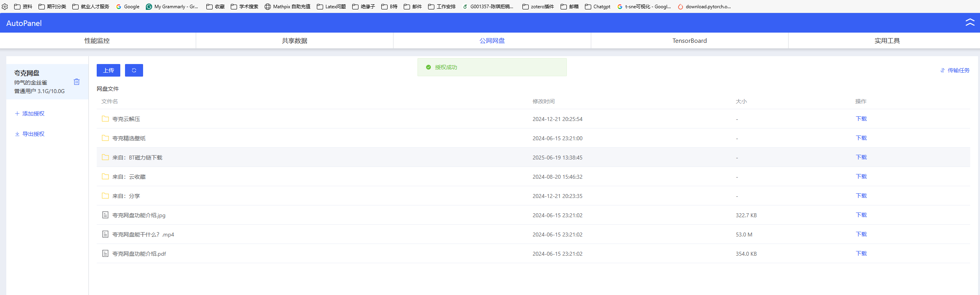Switch to the 共享数据 tab
This screenshot has width=980, height=295.
[294, 41]
